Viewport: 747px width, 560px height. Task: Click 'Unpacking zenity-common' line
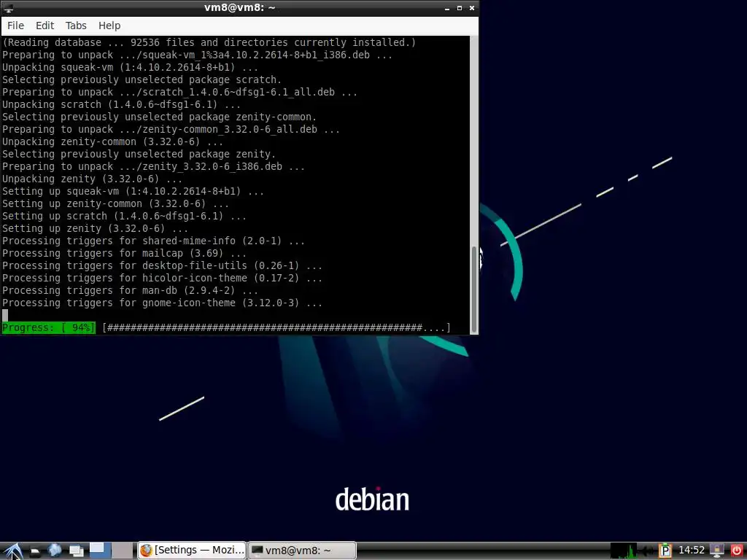click(x=112, y=141)
